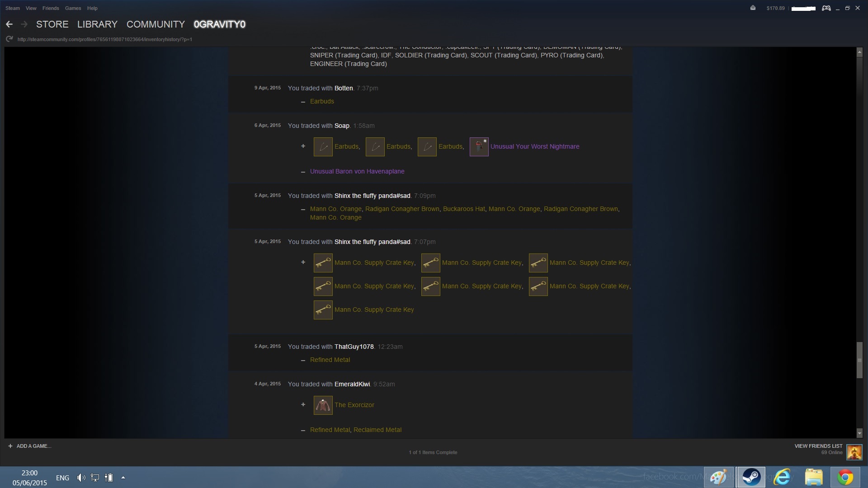868x488 pixels.
Task: Launch Chrome from the taskbar
Action: (x=845, y=477)
